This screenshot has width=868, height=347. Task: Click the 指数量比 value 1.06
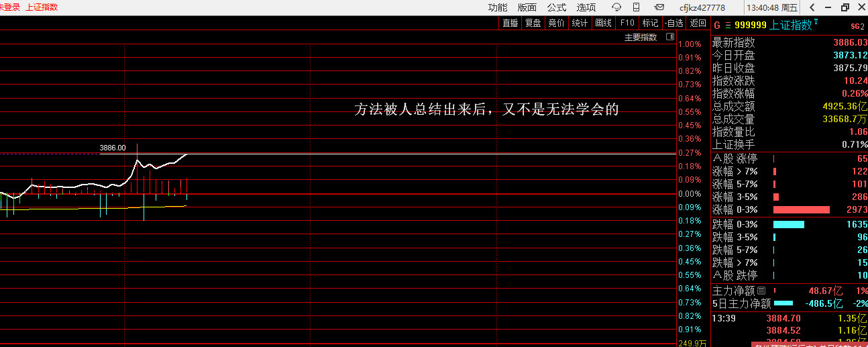pos(859,132)
